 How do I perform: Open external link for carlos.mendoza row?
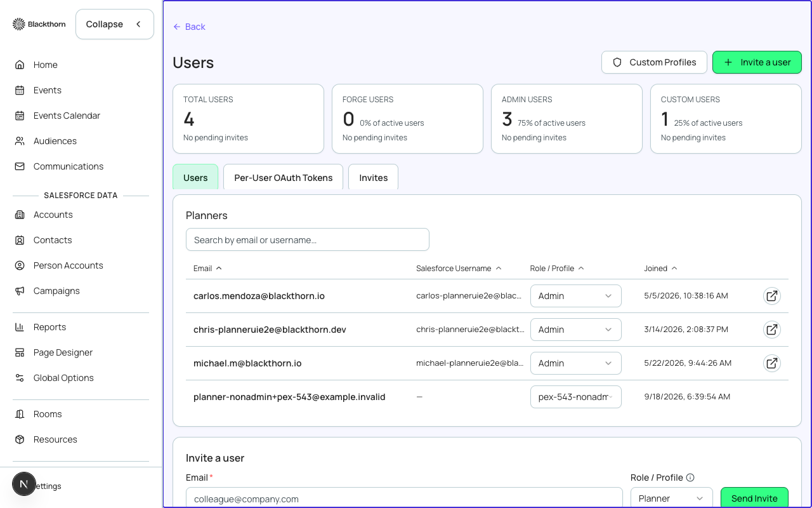[x=771, y=296]
